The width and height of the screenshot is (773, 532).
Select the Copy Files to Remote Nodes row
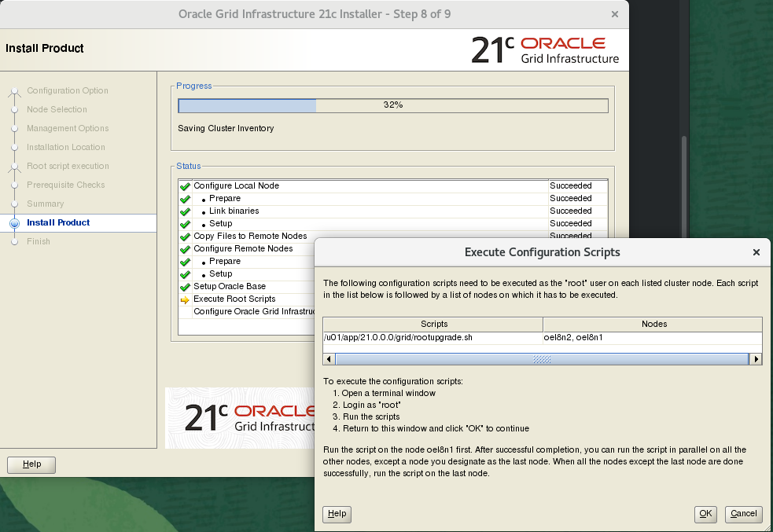coord(393,236)
